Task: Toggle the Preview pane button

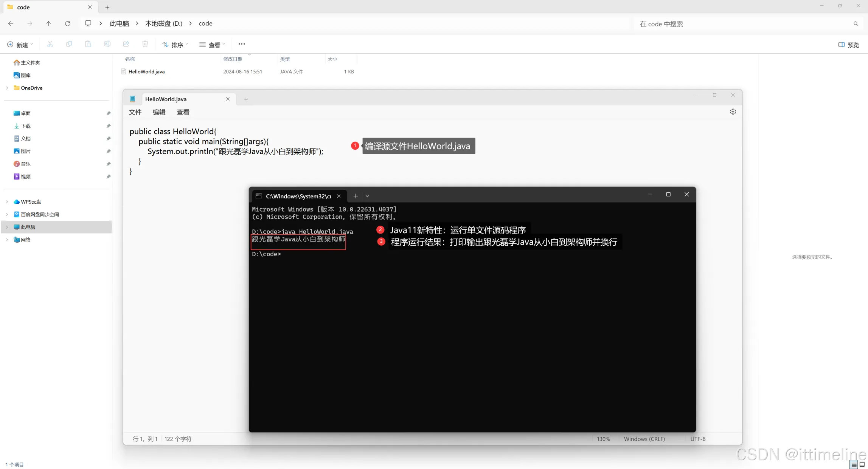Action: [x=848, y=45]
